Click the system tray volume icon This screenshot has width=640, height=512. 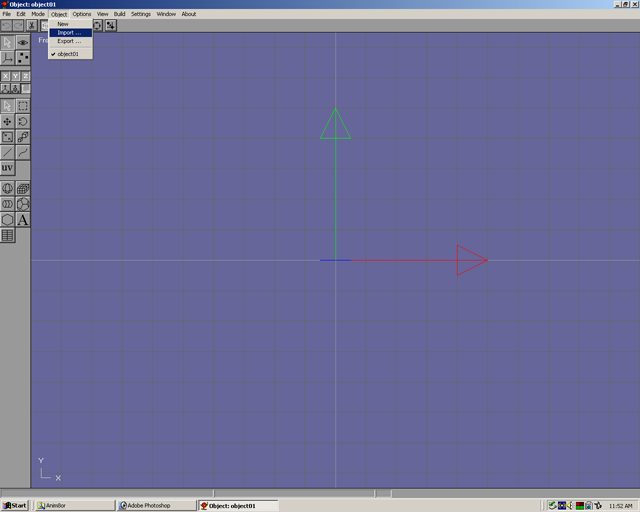pyautogui.click(x=571, y=505)
